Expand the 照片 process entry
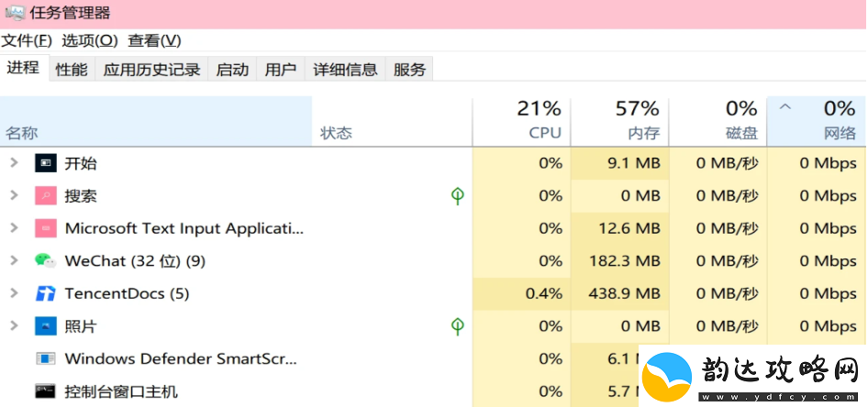The width and height of the screenshot is (868, 407). tap(15, 325)
